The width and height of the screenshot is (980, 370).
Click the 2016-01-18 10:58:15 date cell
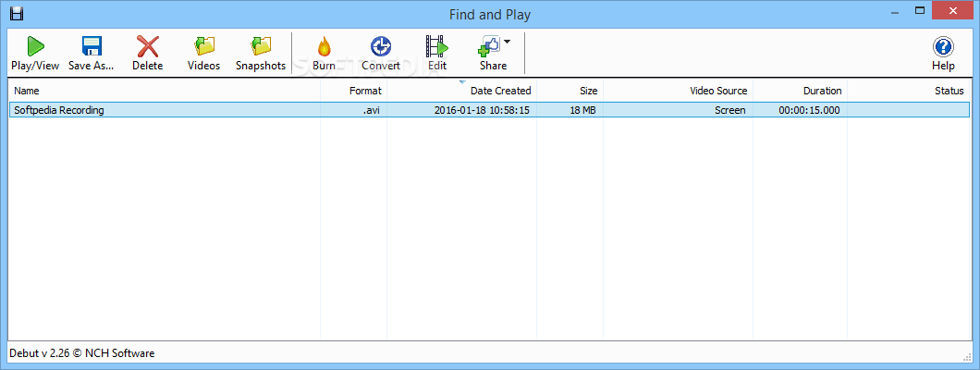click(482, 110)
